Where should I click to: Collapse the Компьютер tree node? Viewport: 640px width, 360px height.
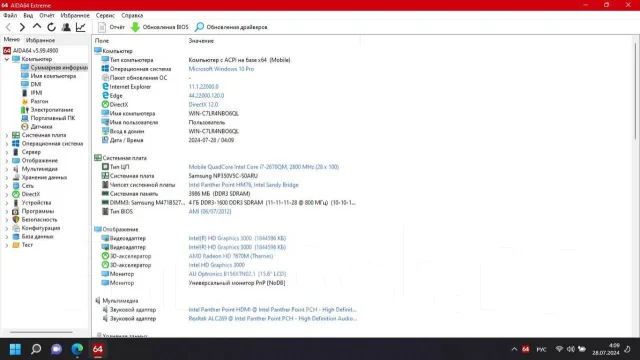pos(7,59)
